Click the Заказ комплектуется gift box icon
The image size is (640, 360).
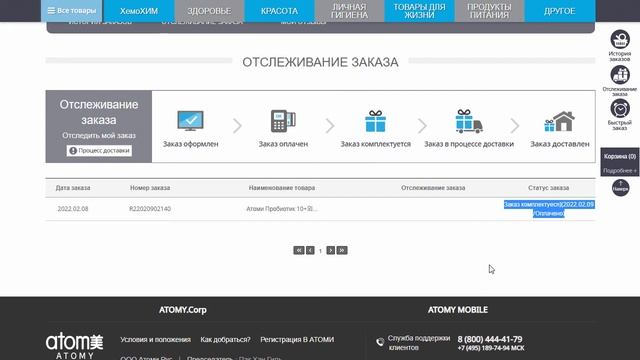pos(376,121)
